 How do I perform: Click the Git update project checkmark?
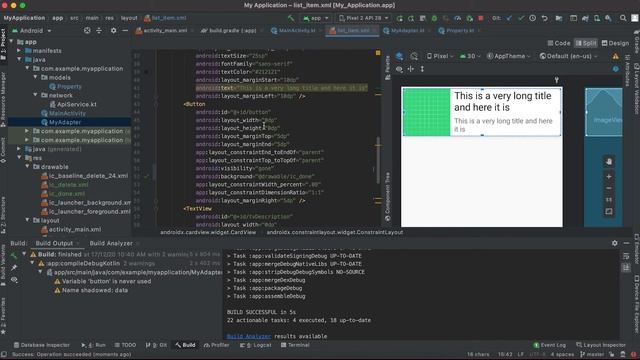(x=509, y=18)
